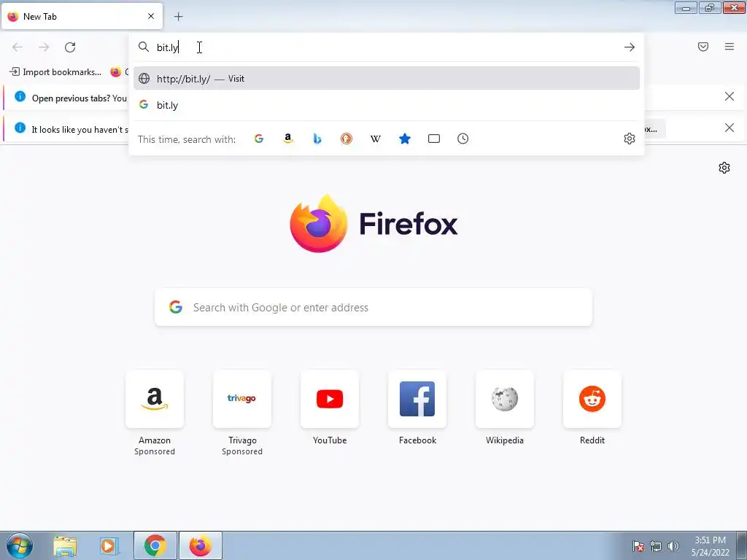Dismiss the 'It looks like you haven't' bar
Image resolution: width=747 pixels, height=560 pixels.
729,128
